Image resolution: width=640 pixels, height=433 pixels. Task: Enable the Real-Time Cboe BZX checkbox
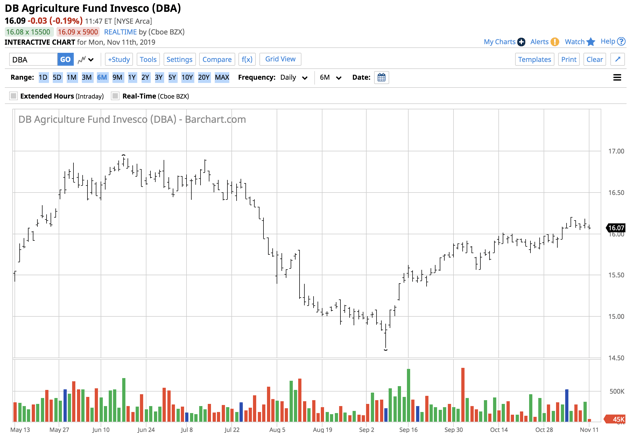point(116,96)
